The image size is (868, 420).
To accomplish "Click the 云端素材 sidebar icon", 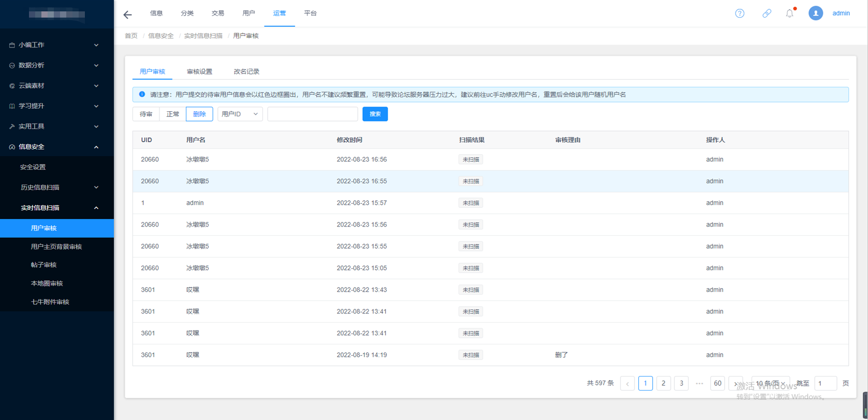I will coord(12,86).
